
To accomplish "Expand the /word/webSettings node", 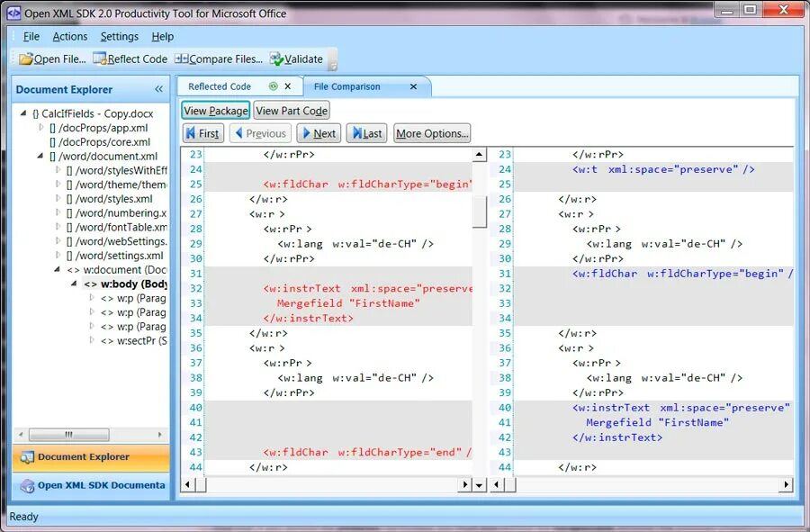I will [x=58, y=240].
